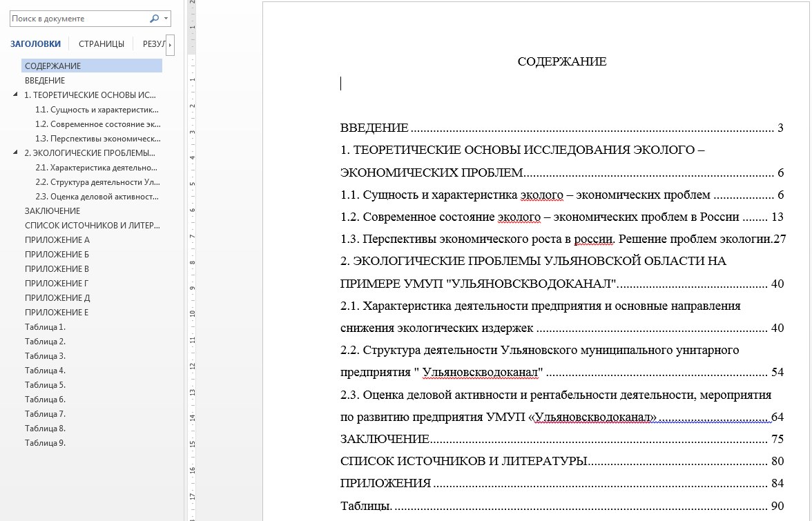812x521 pixels.
Task: Click contents entry '1.2. Современное состояние'
Action: click(562, 217)
